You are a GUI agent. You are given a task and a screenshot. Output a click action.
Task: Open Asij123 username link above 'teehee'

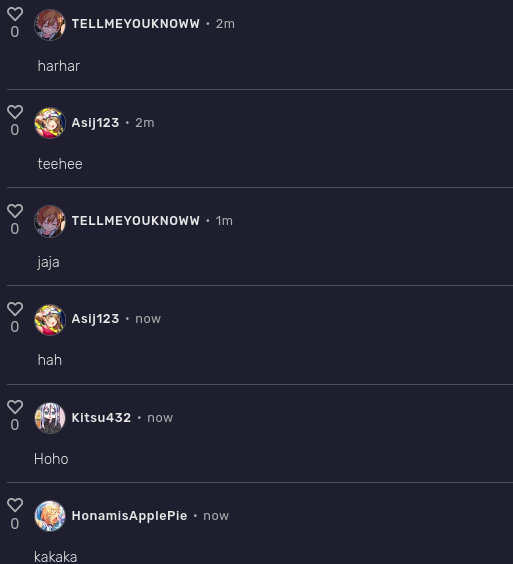[x=95, y=123]
